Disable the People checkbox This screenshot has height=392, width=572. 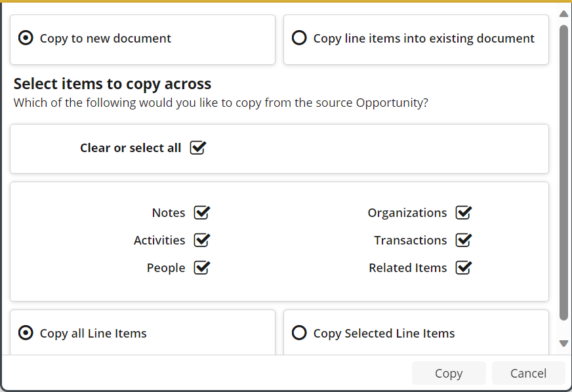201,268
